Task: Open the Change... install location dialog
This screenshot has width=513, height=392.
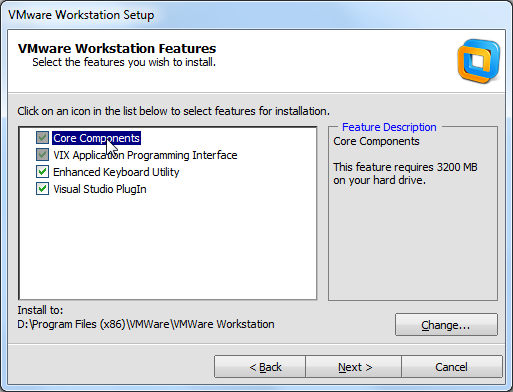Action: click(x=446, y=325)
